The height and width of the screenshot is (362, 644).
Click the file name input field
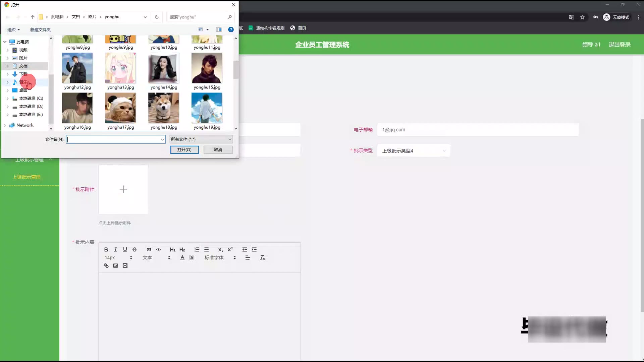(113, 139)
